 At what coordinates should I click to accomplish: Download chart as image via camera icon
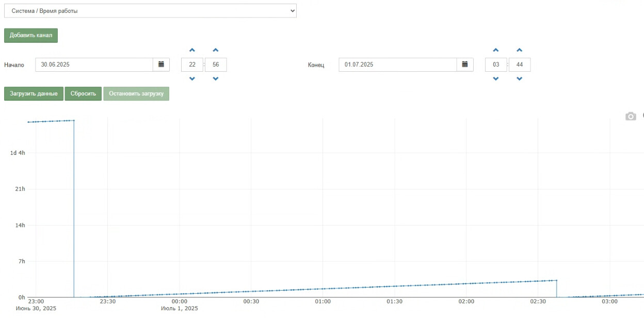[x=631, y=117]
